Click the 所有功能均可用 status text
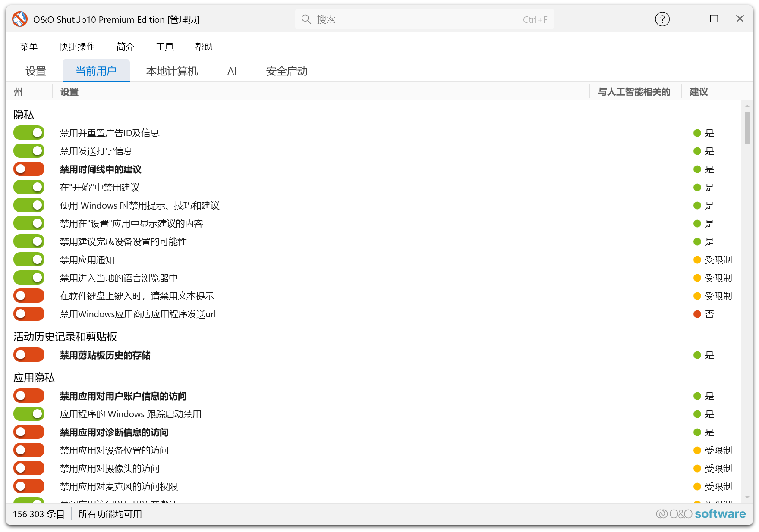The height and width of the screenshot is (532, 759). [110, 514]
